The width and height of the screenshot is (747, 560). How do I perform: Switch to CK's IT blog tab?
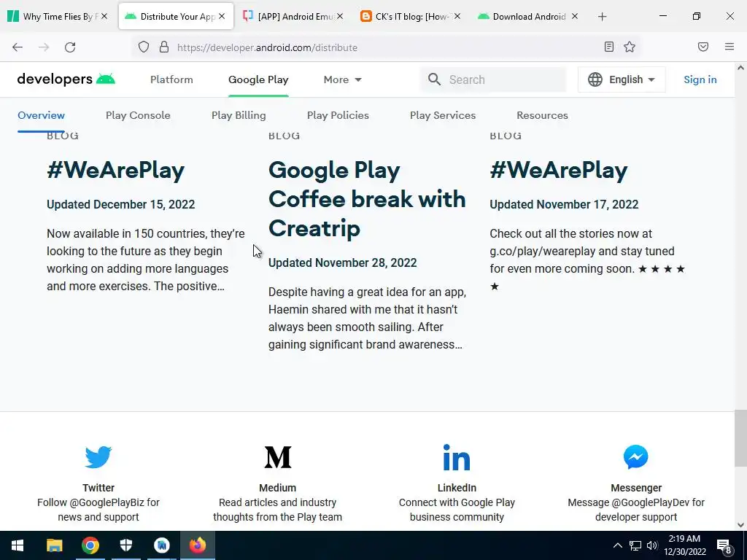point(411,17)
